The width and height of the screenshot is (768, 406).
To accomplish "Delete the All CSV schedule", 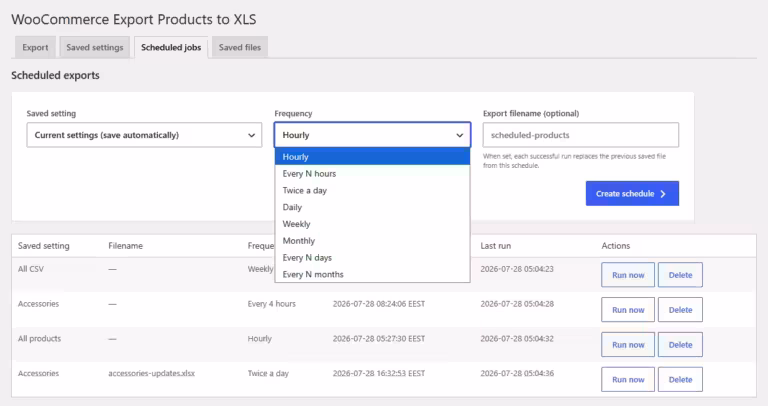I will tap(680, 275).
